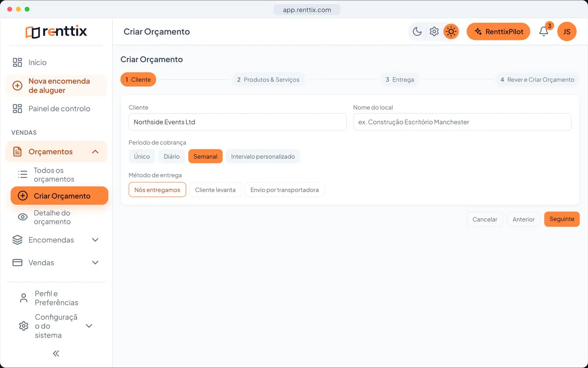Click the Cancelar button
The height and width of the screenshot is (368, 588).
pyautogui.click(x=485, y=219)
